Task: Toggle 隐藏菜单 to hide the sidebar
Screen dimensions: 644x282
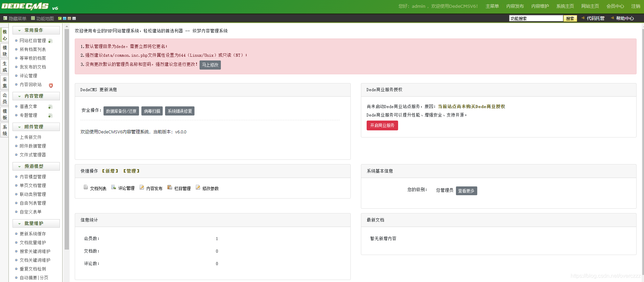Action: (15, 19)
